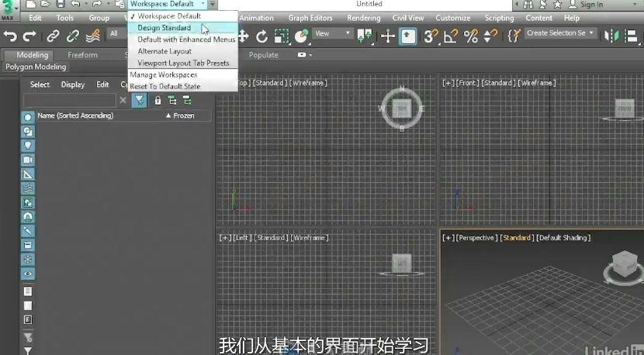The image size is (644, 355).
Task: Click the satellite dish Subscription Center icon
Action: pyautogui.click(x=543, y=5)
